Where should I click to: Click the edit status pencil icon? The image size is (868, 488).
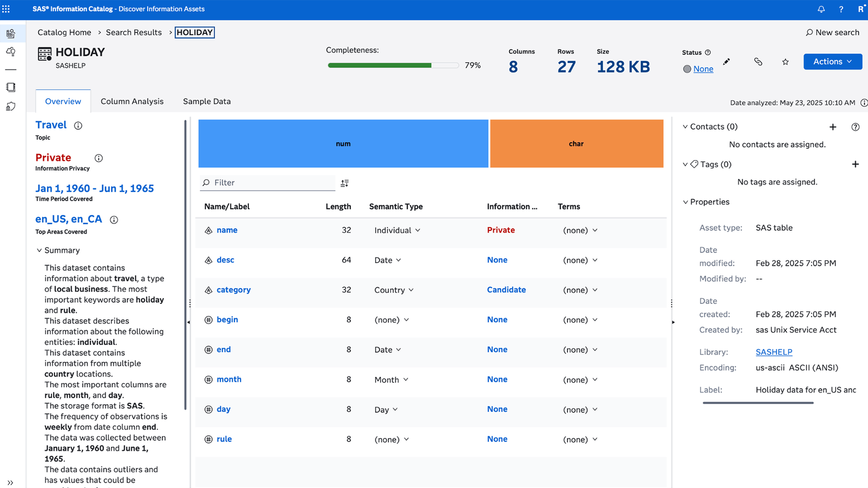(x=727, y=62)
